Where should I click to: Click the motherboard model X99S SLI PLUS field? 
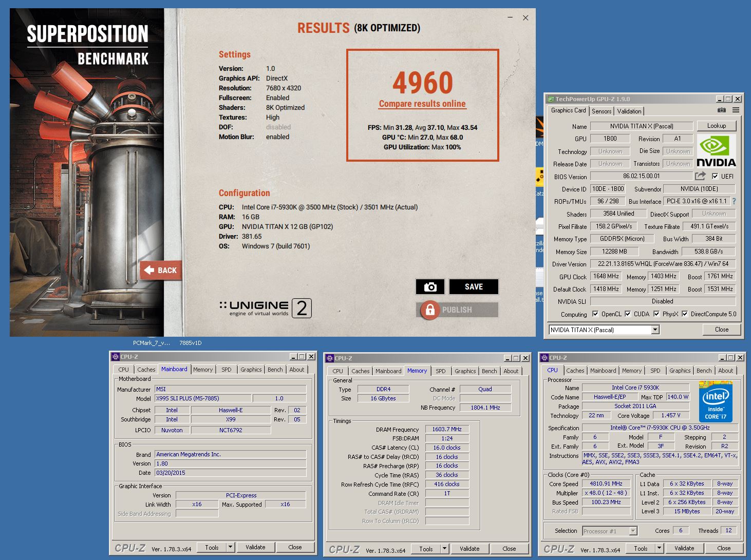(x=203, y=398)
